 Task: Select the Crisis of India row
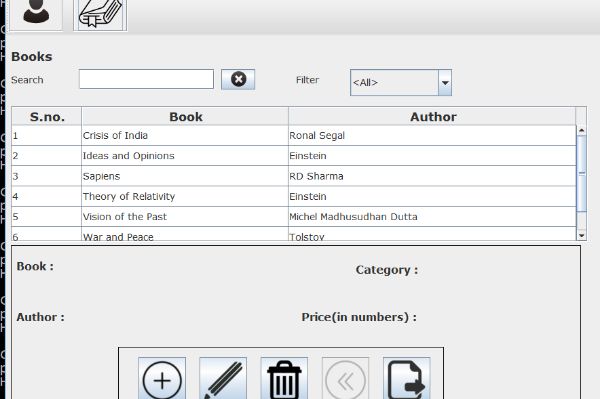click(294, 135)
